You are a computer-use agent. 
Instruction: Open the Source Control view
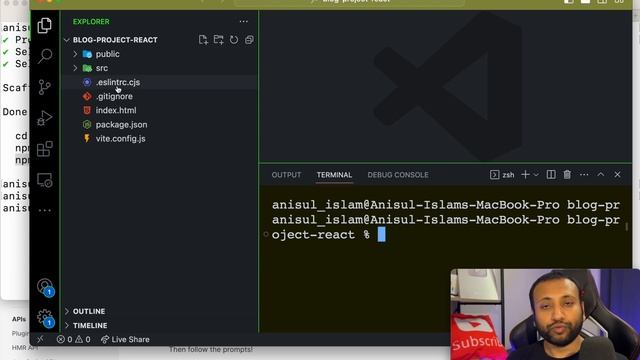point(44,87)
